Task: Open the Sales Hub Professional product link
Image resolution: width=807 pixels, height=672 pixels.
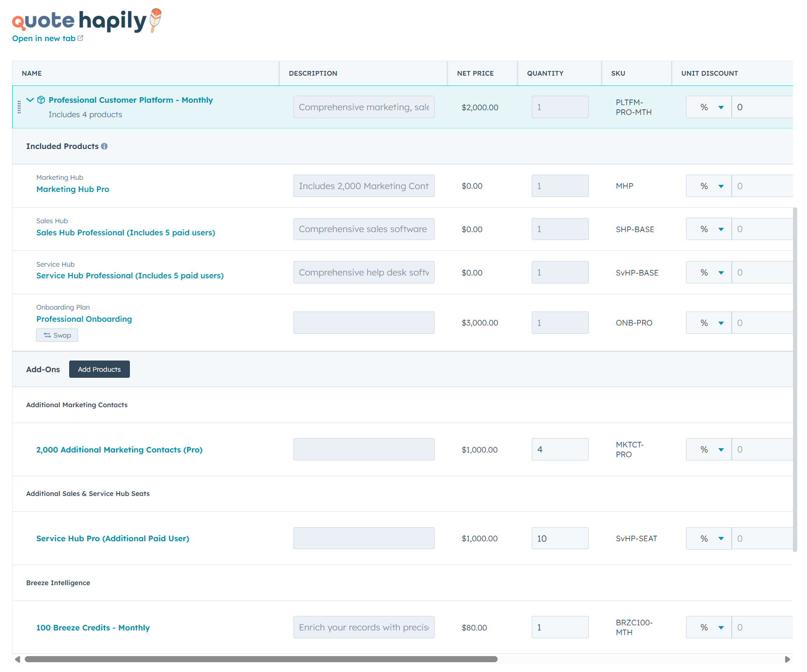Action: [126, 233]
